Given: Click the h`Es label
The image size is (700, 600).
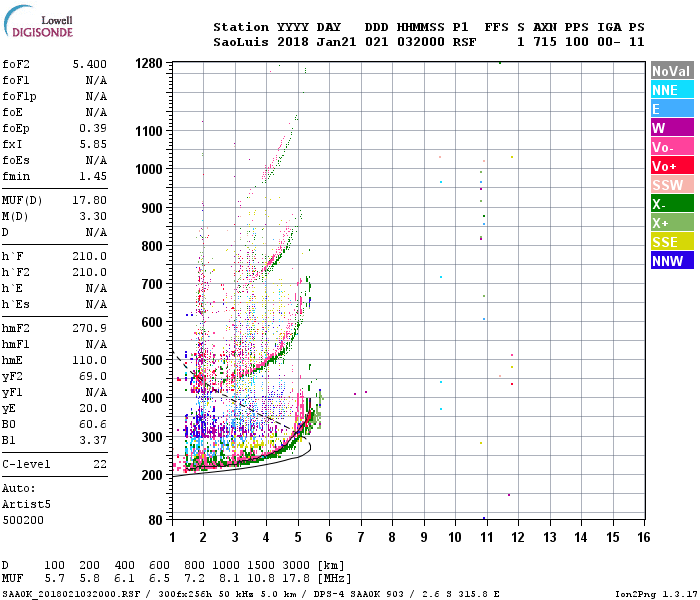Looking at the screenshot, I should pos(16,304).
